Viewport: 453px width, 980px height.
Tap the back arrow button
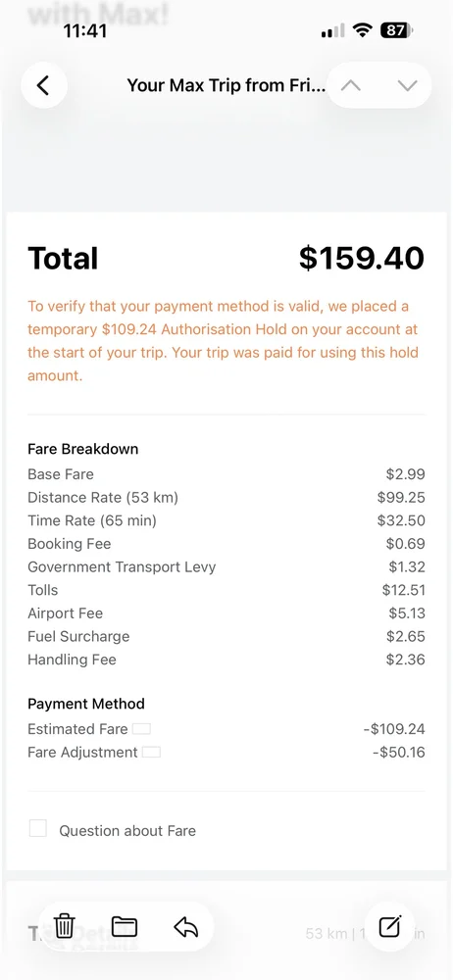coord(44,85)
